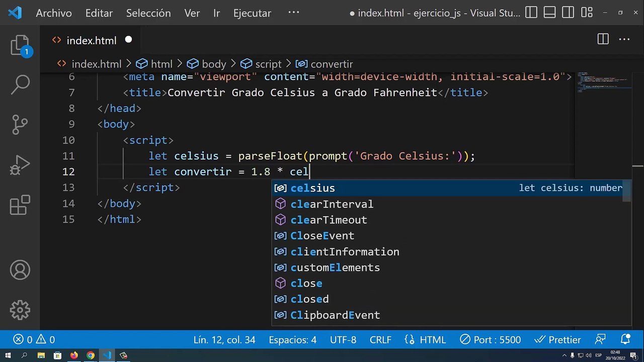
Task: Click the body breadcrumb segment
Action: pos(214,64)
